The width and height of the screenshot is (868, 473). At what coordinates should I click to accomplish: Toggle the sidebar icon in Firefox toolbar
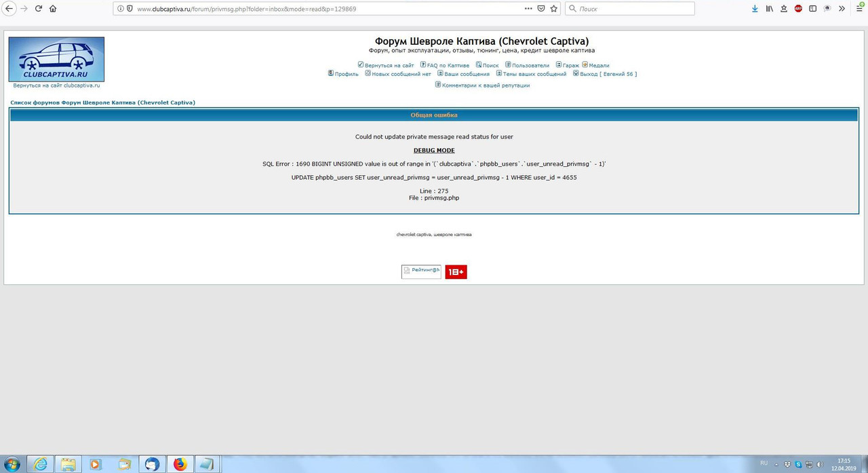click(812, 9)
